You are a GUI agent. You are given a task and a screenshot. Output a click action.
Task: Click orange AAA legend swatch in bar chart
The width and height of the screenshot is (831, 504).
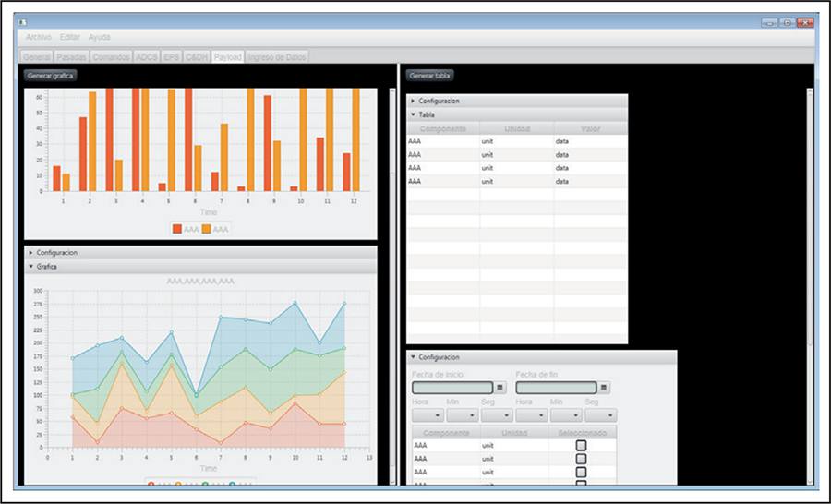[207, 229]
